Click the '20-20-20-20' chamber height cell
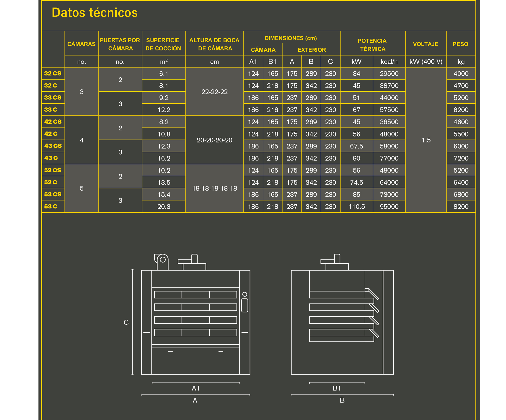The width and height of the screenshot is (506, 420). coord(214,140)
